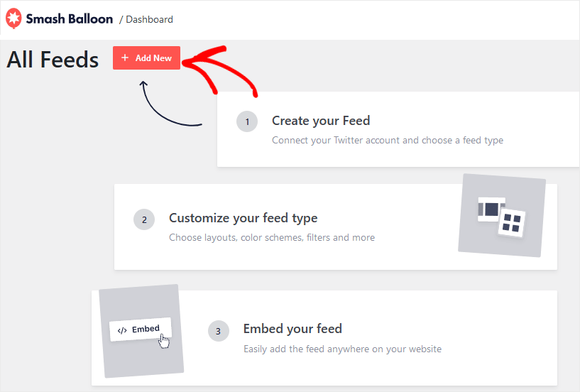Viewport: 580px width, 392px height.
Task: Click the pointing hand cursor illustration
Action: click(164, 341)
